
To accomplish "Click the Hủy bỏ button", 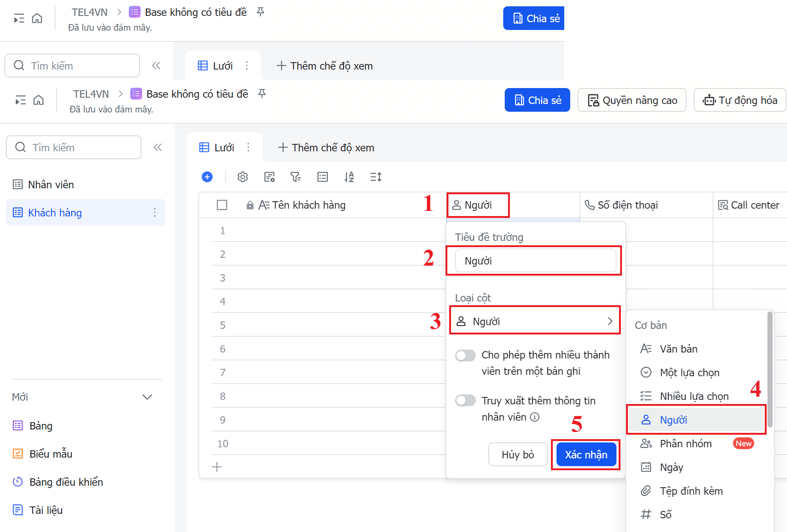I will (518, 454).
